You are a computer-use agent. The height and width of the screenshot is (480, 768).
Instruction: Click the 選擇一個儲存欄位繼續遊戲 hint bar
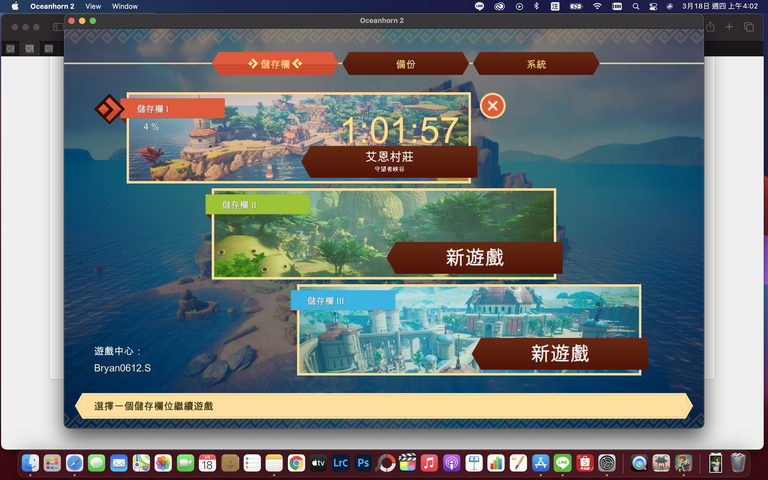pyautogui.click(x=384, y=406)
